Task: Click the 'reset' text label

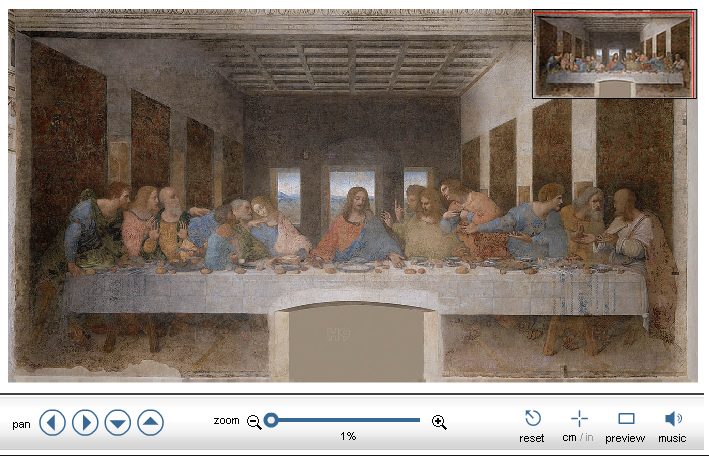Action: pyautogui.click(x=532, y=438)
